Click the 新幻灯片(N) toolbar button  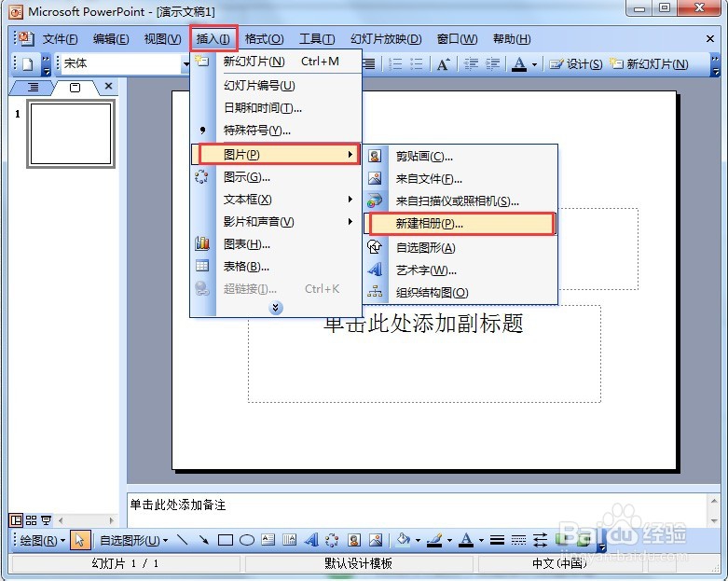point(649,64)
